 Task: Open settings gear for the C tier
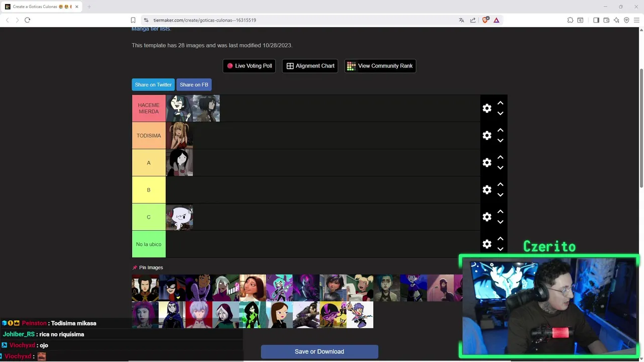487,217
